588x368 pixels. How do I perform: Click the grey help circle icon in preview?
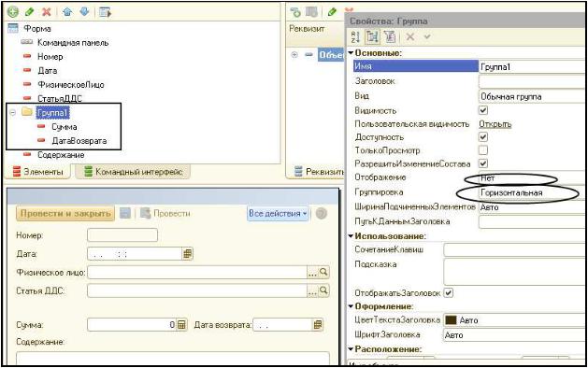click(322, 213)
